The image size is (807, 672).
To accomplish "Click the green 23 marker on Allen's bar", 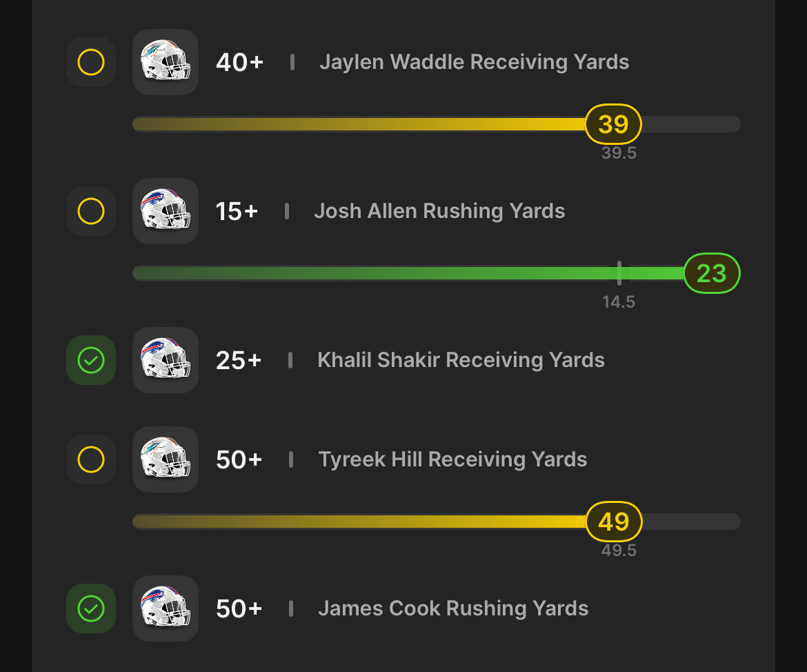I will 712,273.
